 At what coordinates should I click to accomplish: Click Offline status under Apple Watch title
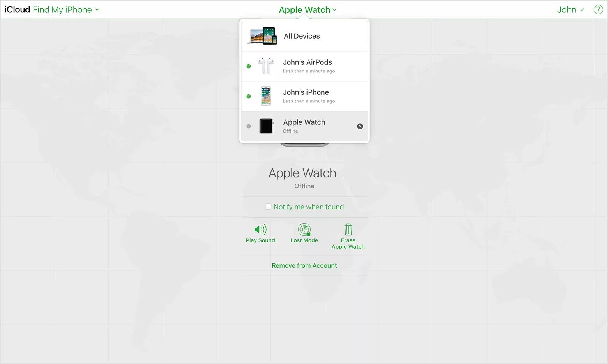coord(304,186)
